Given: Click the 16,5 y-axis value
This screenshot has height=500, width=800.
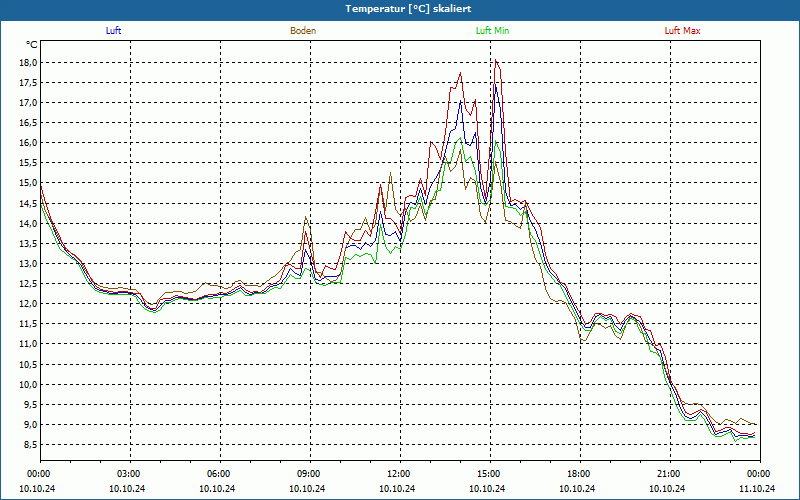Looking at the screenshot, I should tap(29, 123).
